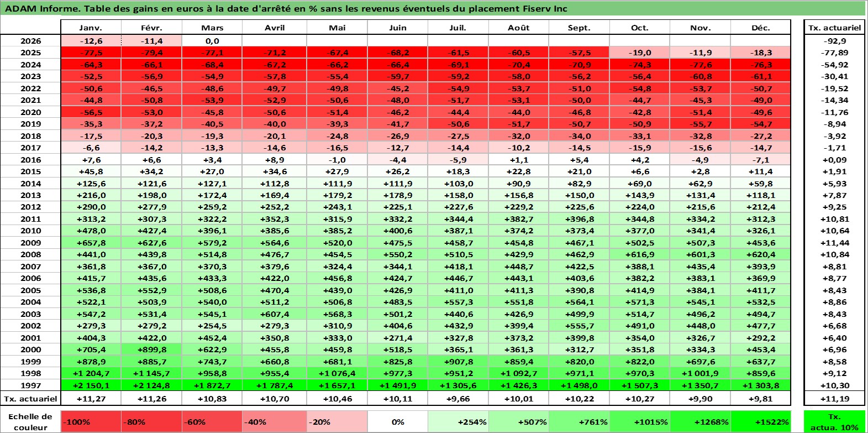This screenshot has width=868, height=433.
Task: Click the 'Tx. actua. 10%' green box
Action: pos(834,421)
